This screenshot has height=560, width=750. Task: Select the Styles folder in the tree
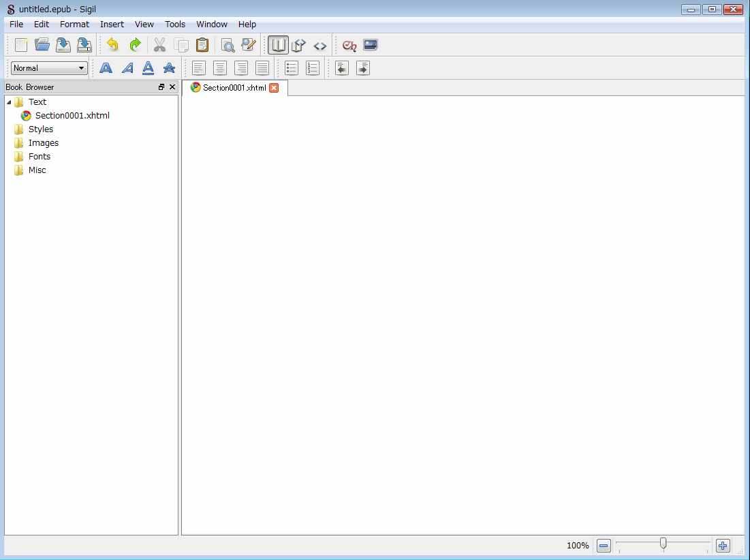coord(40,129)
